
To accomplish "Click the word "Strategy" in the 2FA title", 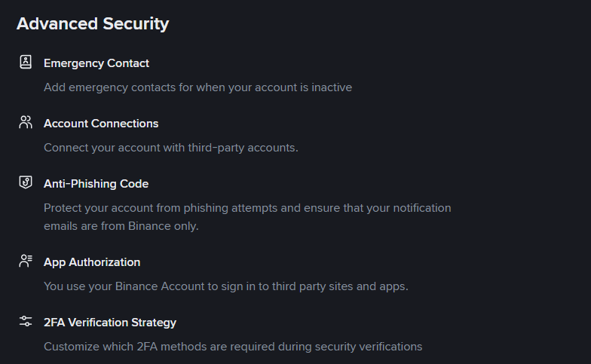I will [x=153, y=323].
